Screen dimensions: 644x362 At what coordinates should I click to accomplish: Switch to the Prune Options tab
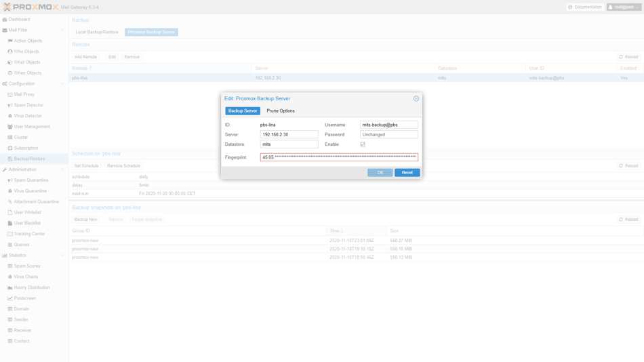pyautogui.click(x=281, y=111)
